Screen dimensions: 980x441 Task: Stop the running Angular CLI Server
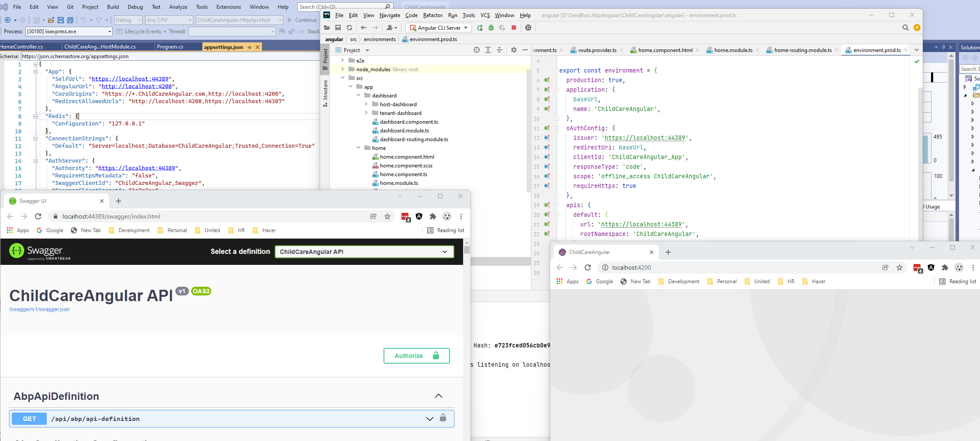[514, 28]
